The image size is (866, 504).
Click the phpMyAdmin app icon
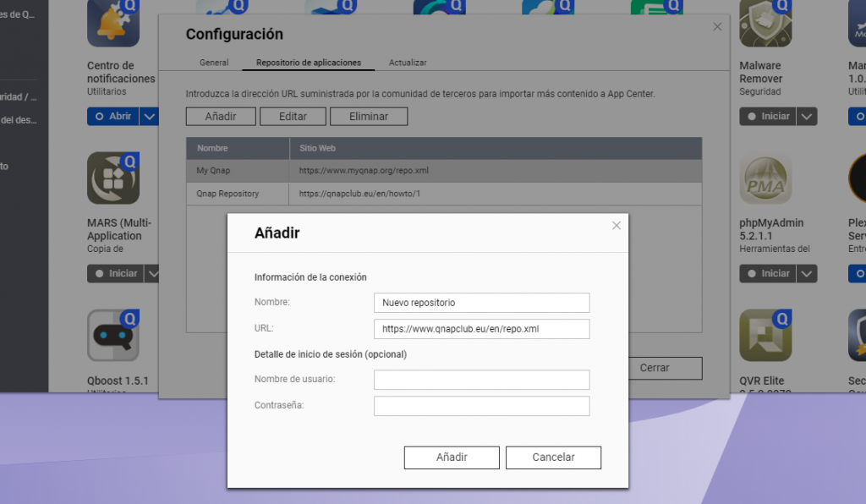pyautogui.click(x=765, y=178)
